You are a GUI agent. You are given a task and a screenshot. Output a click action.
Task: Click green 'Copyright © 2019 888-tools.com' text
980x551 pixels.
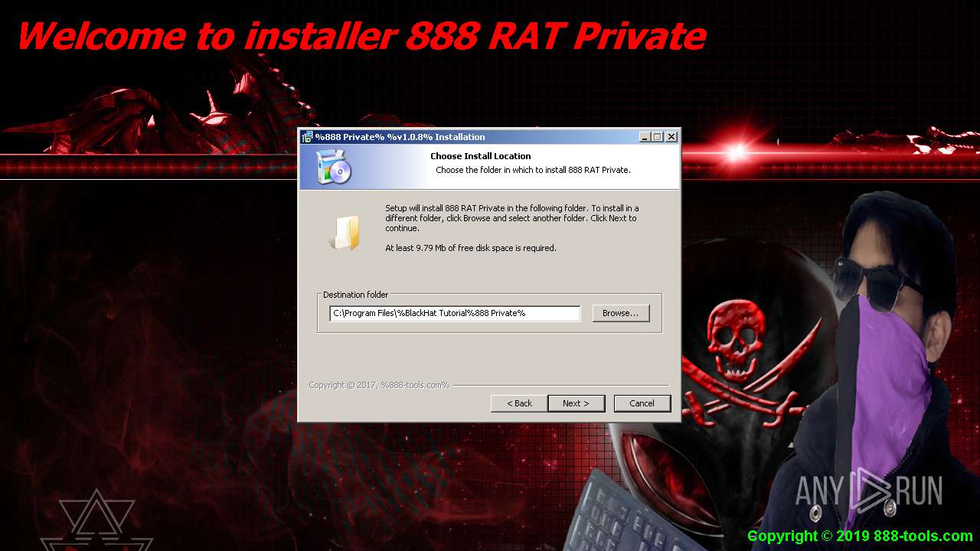[x=860, y=536]
